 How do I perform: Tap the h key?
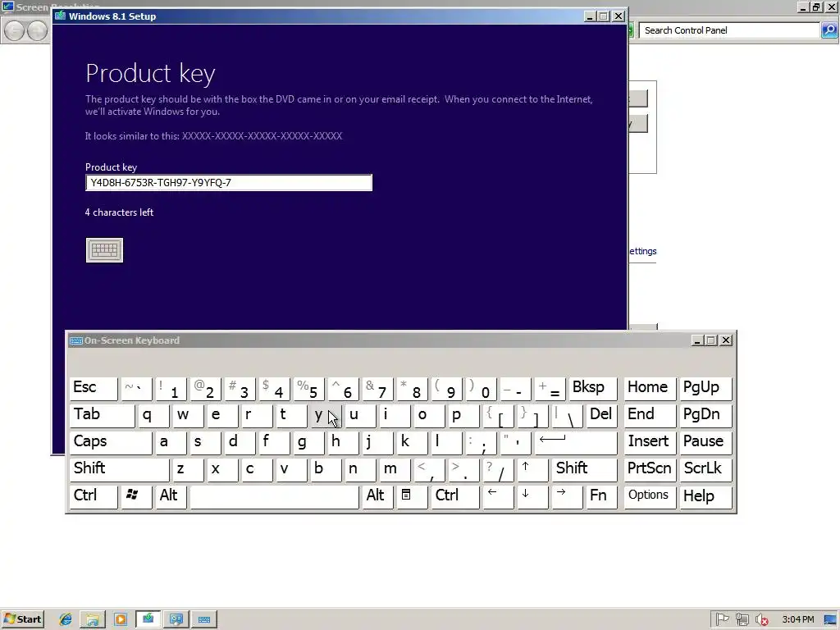[x=343, y=442]
